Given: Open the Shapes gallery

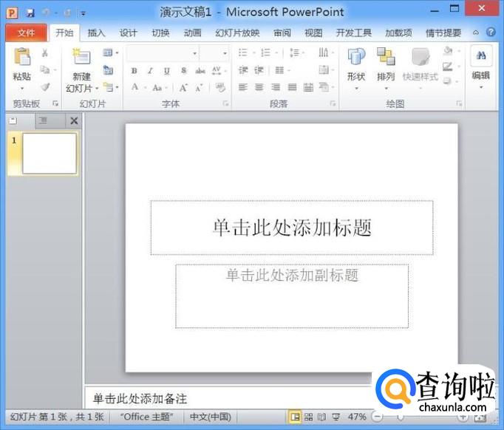Looking at the screenshot, I should pos(356,68).
